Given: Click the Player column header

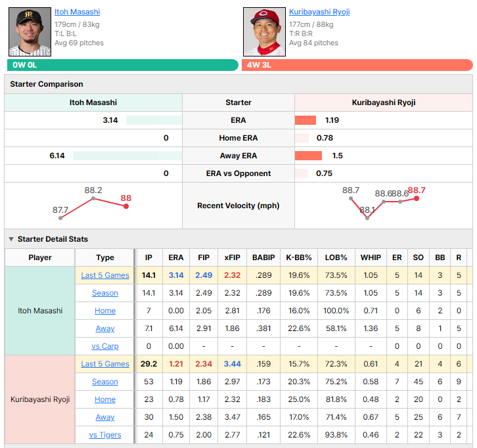Looking at the screenshot, I should point(40,258).
